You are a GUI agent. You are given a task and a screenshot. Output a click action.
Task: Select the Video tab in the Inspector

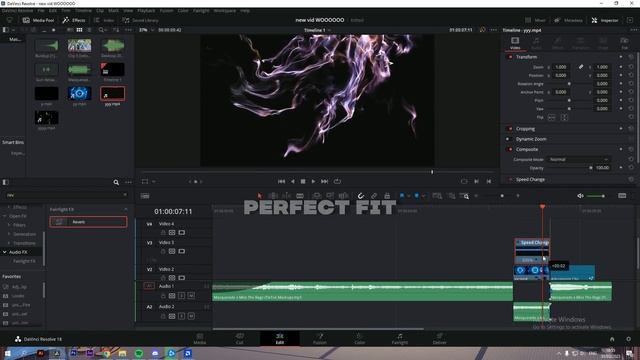(515, 43)
